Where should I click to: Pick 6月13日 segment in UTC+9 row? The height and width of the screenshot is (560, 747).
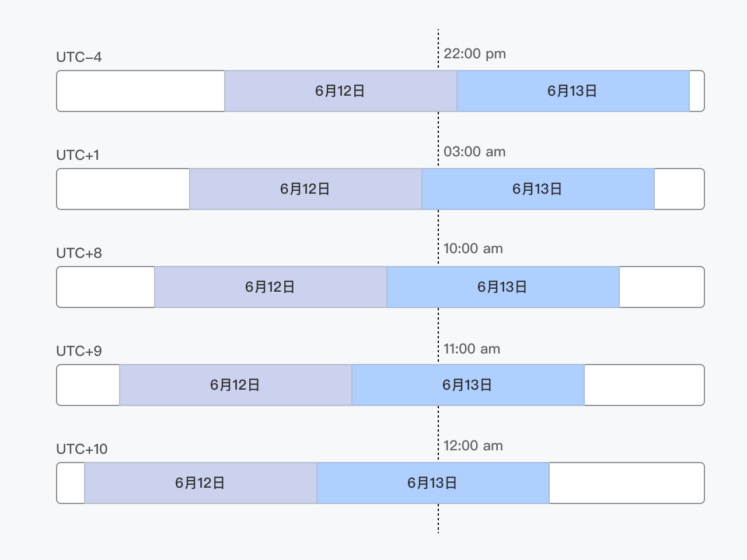(x=468, y=385)
